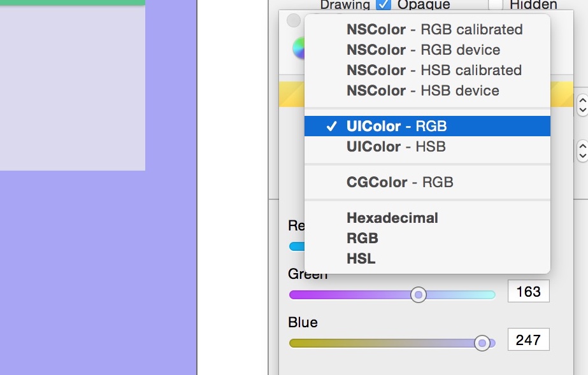Select NSColor - HSB calibrated entry
Screen dimensions: 588x375
(x=427, y=70)
